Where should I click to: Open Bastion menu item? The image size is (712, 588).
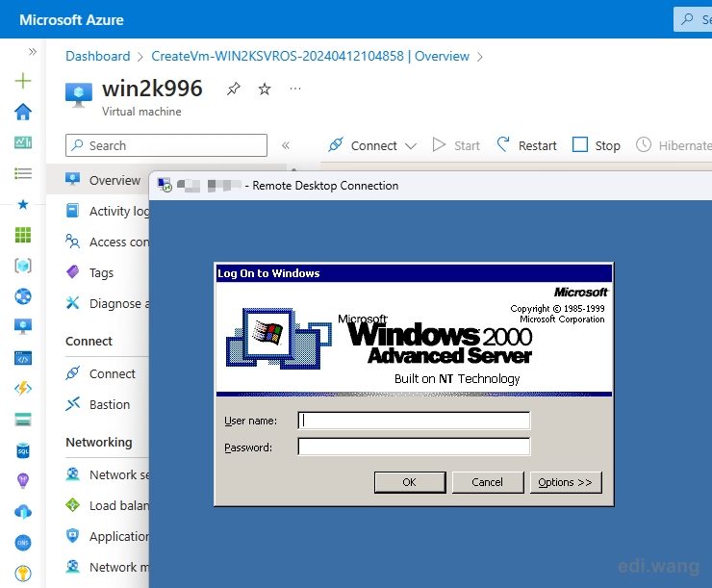pyautogui.click(x=97, y=404)
